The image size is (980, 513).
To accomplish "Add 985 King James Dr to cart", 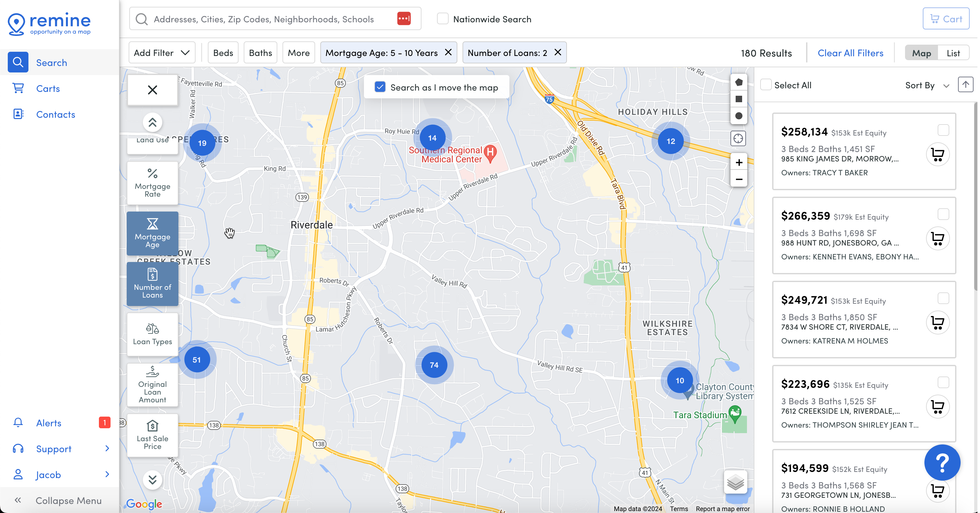I will (x=938, y=155).
